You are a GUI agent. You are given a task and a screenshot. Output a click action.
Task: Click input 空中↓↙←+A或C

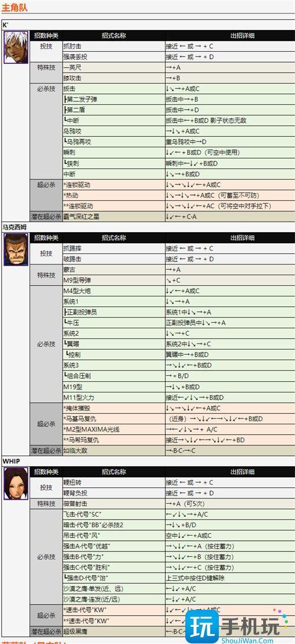coord(188,536)
